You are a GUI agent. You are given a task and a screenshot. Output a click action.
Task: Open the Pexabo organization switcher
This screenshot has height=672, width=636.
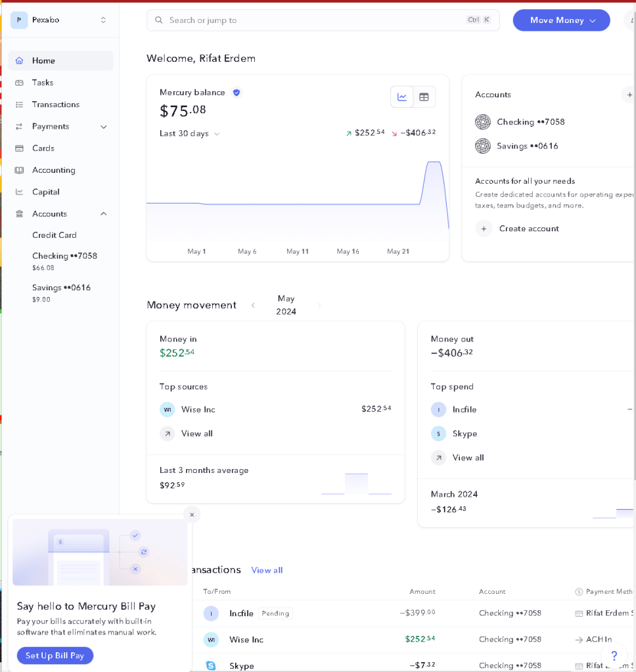[x=59, y=20]
